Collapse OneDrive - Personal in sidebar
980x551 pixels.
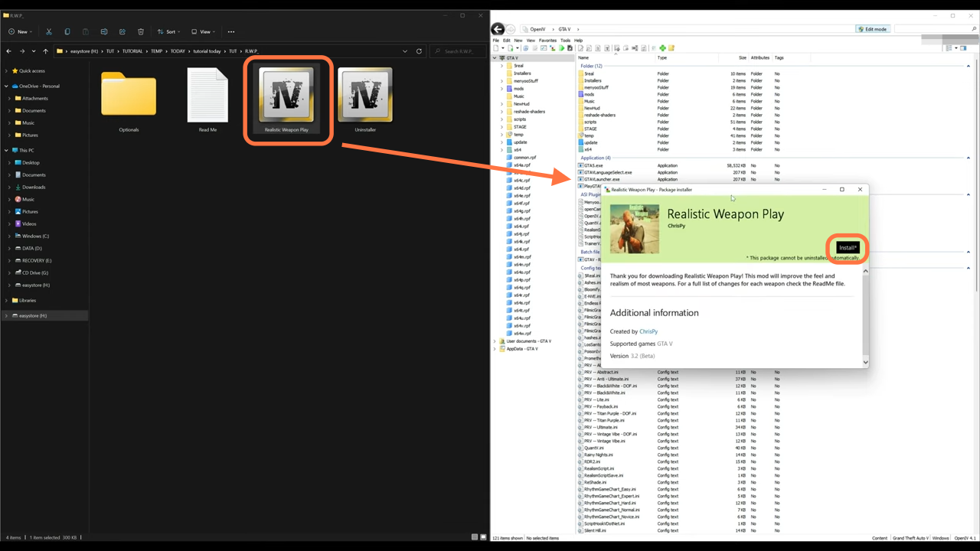tap(7, 86)
